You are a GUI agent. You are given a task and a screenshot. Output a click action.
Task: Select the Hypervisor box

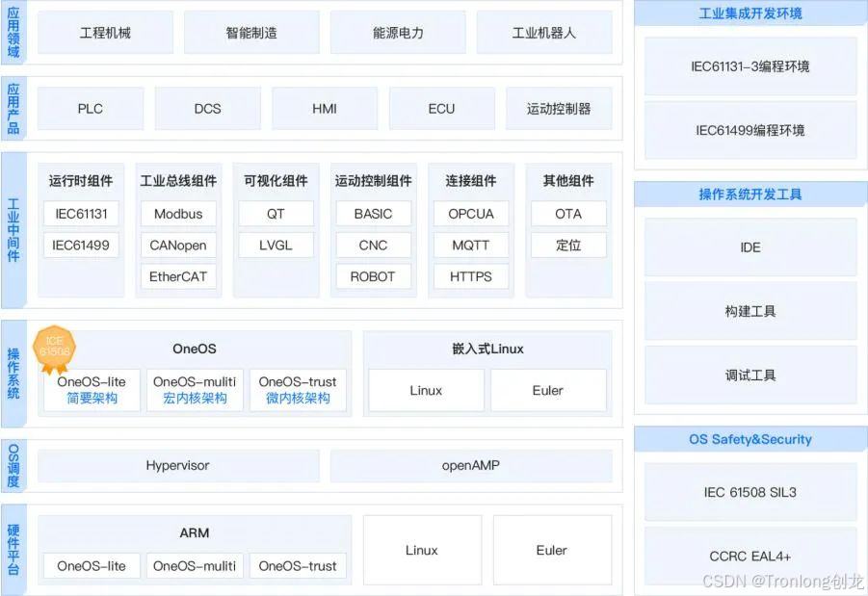click(178, 466)
